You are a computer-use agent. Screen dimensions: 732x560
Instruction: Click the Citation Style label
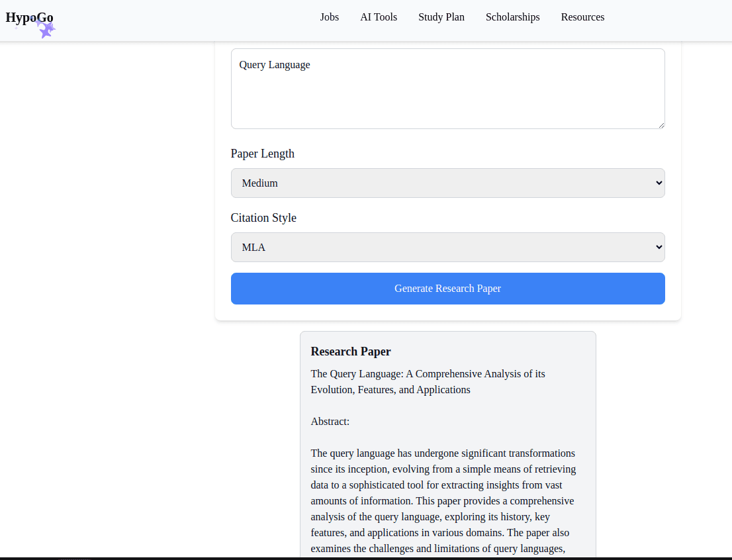click(263, 218)
